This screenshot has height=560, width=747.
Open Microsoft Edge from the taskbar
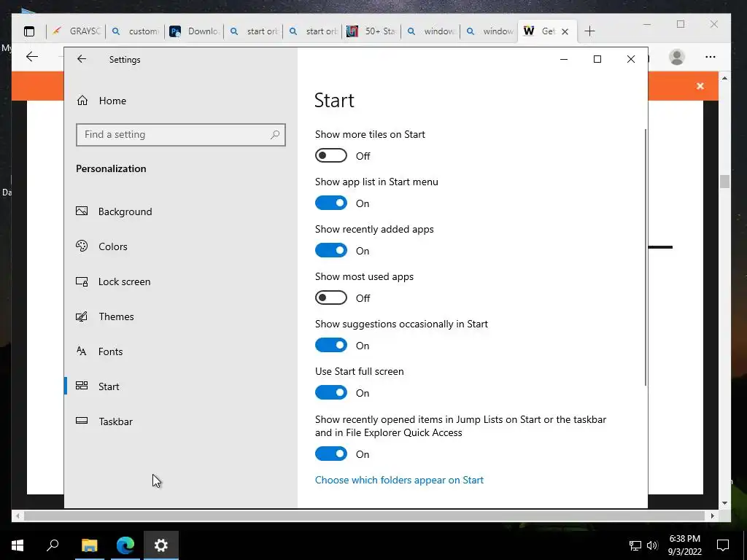[125, 545]
